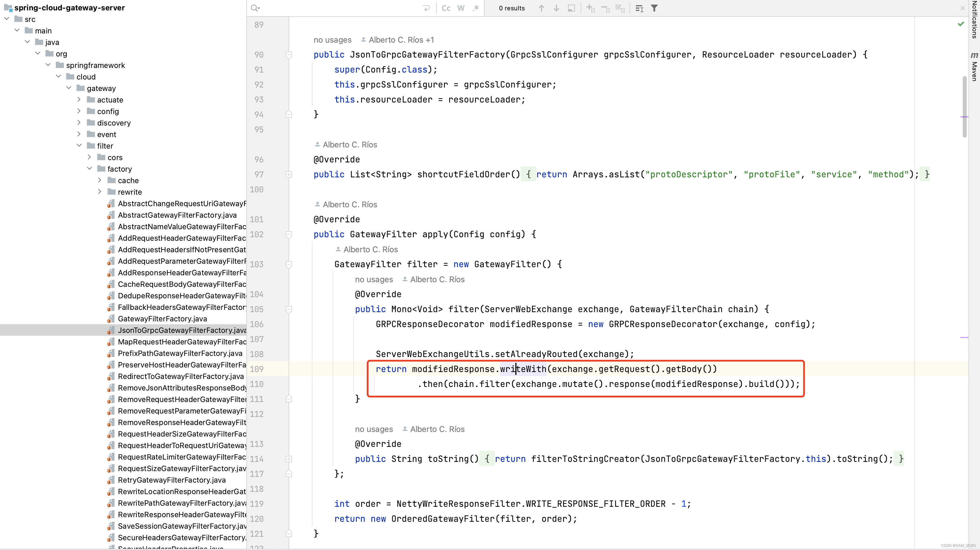
Task: Collapse the factory package node
Action: coord(90,169)
